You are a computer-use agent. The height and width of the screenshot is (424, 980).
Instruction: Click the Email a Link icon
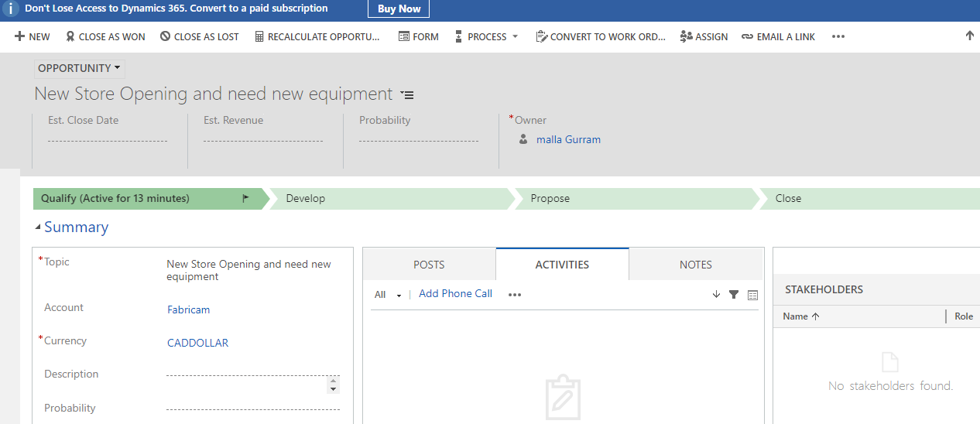point(747,36)
